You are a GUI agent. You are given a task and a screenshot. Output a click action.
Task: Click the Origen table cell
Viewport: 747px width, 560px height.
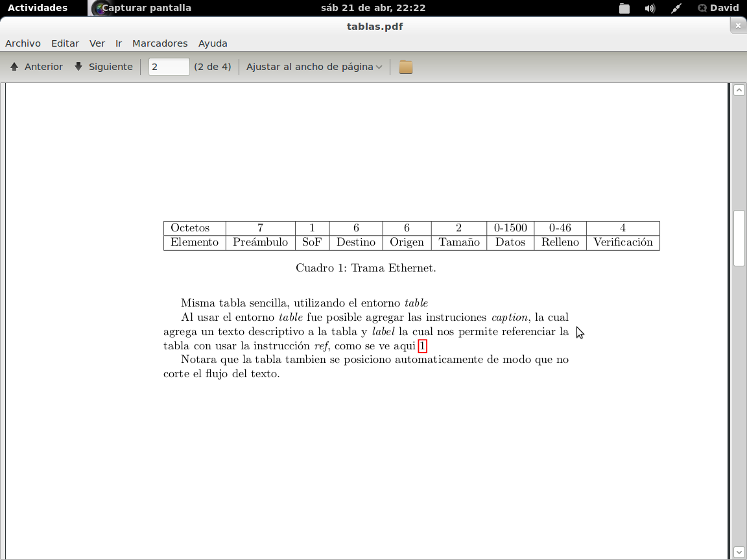point(407,242)
